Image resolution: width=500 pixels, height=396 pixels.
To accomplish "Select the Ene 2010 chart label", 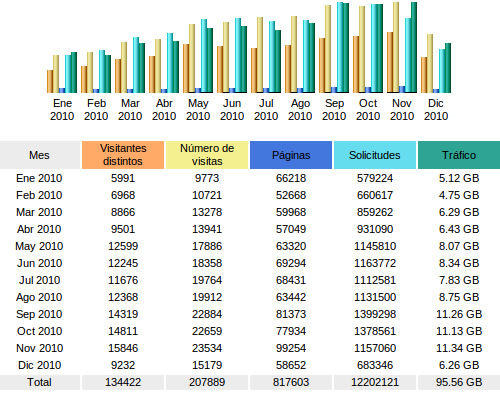I will pyautogui.click(x=62, y=110).
